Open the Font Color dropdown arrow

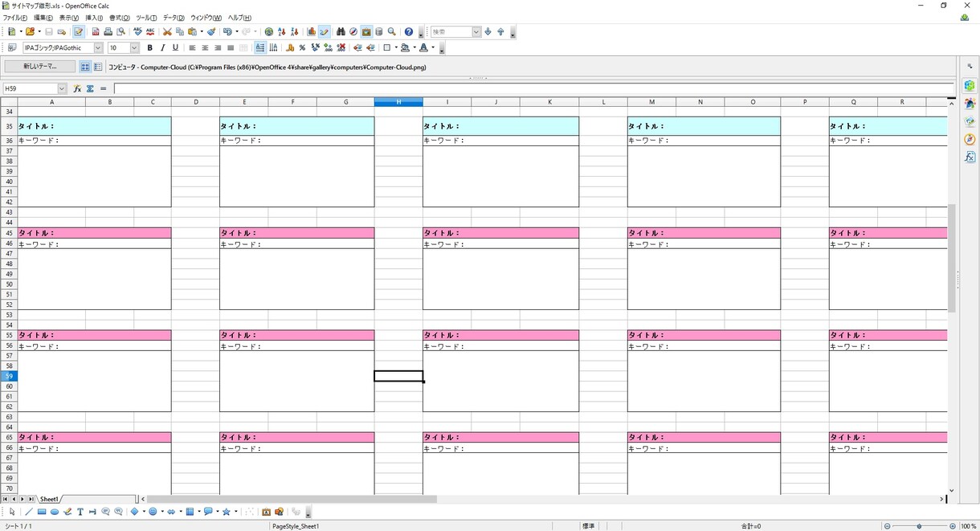point(434,48)
